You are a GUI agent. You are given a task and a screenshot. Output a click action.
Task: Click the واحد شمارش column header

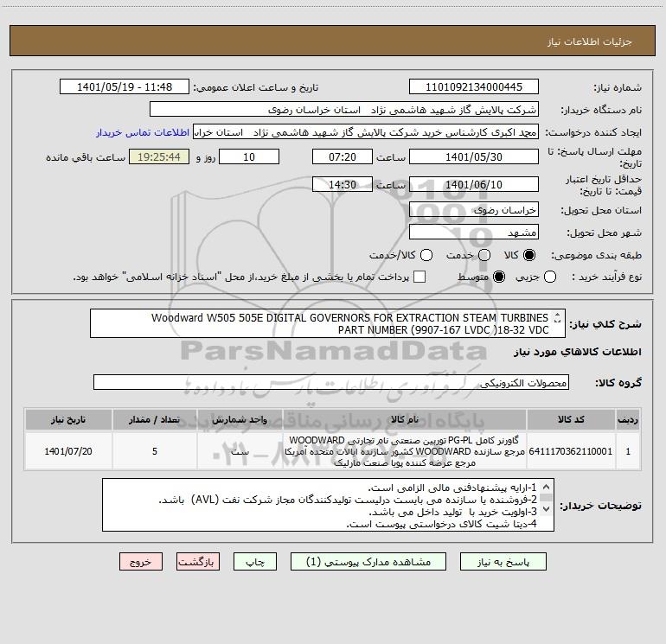click(240, 419)
